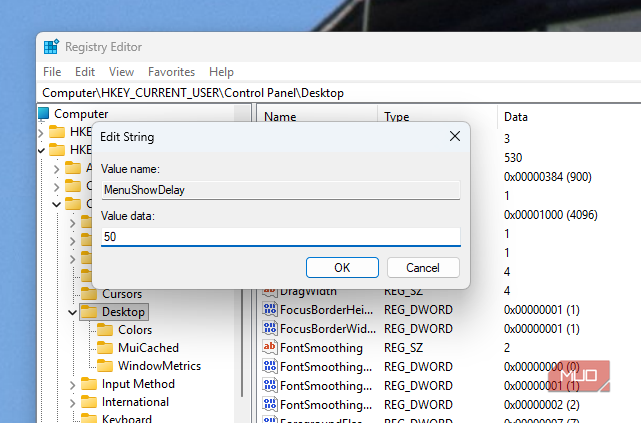Click REG_DWORD type of FocusBorderHei... row
Screen dimensions: 641x423
pyautogui.click(x=418, y=310)
